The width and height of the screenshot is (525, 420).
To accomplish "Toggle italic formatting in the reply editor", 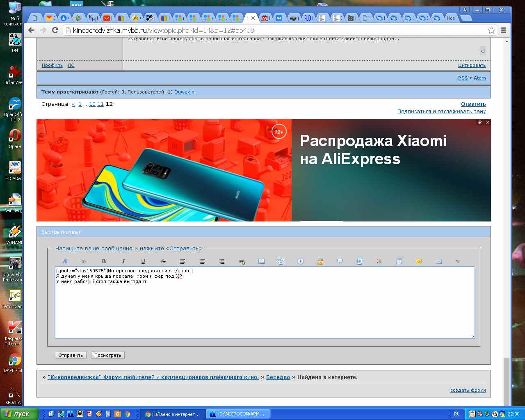I will [123, 261].
